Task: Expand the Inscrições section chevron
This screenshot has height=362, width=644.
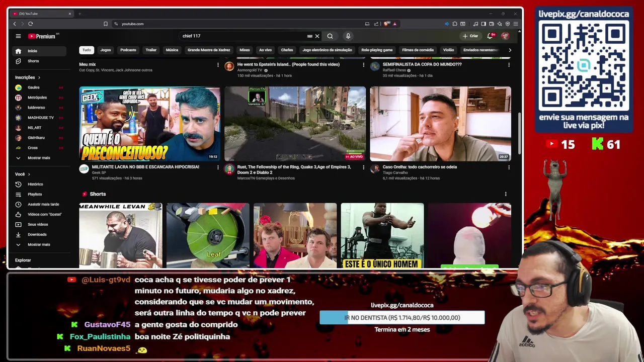Action: [x=39, y=77]
